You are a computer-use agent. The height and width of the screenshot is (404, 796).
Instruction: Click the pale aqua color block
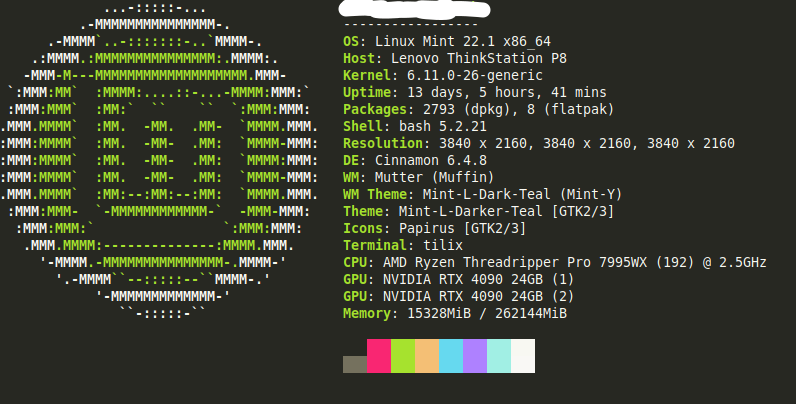(499, 356)
